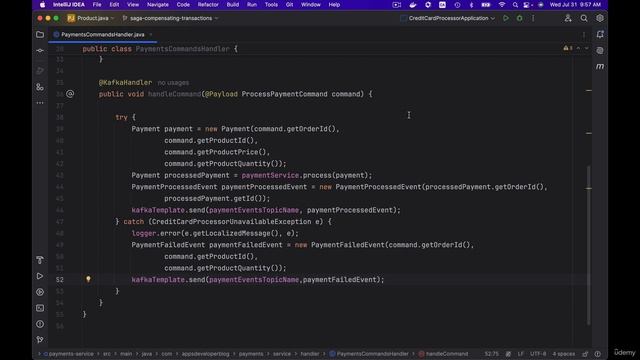Open Product.java project dropdown

tap(91, 18)
